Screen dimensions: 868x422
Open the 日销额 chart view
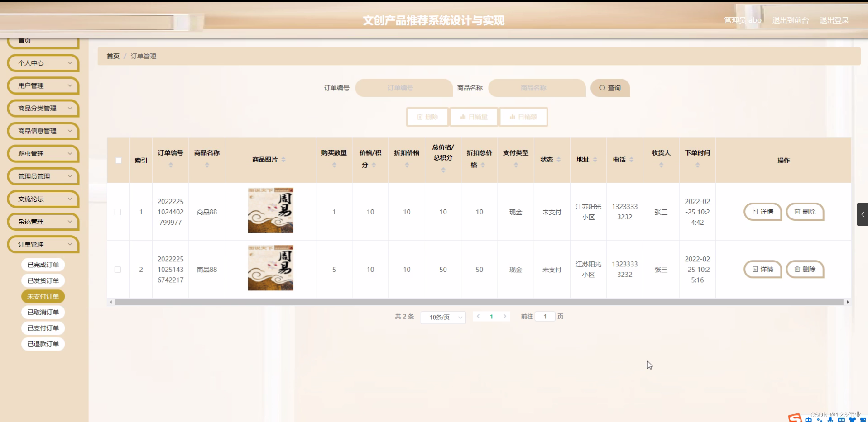pyautogui.click(x=523, y=117)
